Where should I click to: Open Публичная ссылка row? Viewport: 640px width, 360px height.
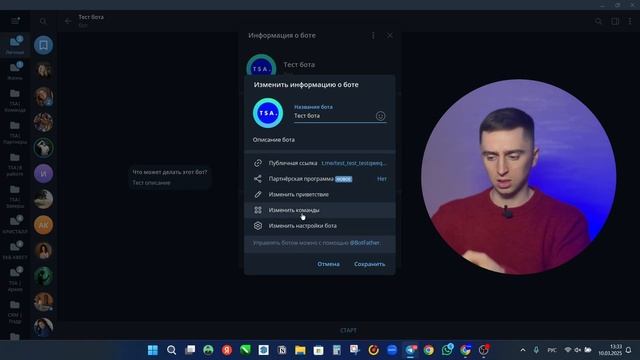[320, 163]
